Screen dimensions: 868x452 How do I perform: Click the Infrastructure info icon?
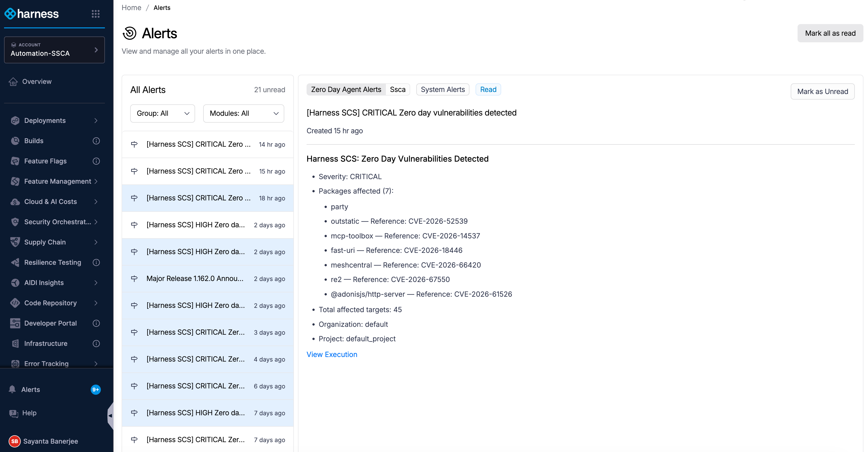[96, 344]
